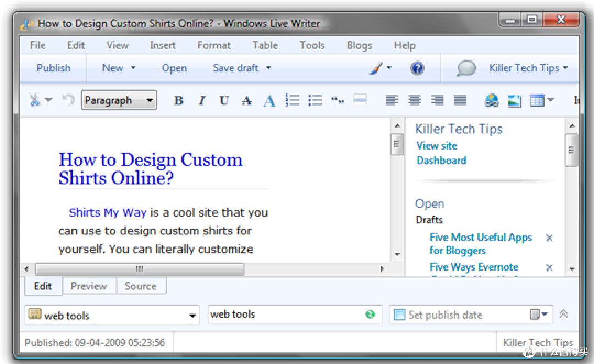Open the View site link

(x=436, y=146)
